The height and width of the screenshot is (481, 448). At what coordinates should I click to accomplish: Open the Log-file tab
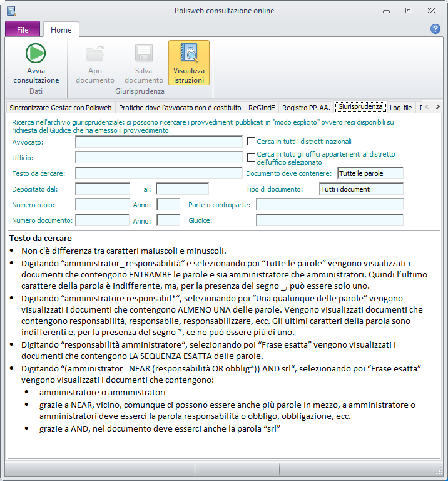click(401, 108)
